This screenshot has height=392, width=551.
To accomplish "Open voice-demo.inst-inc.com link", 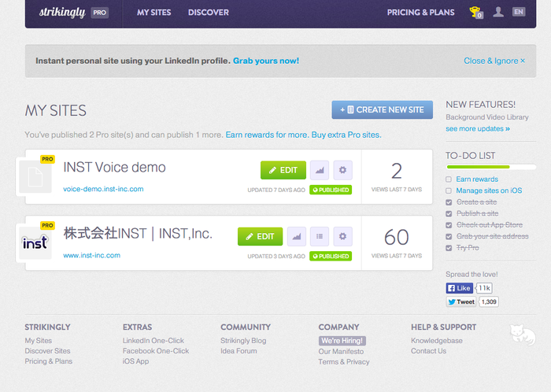I will click(x=103, y=189).
